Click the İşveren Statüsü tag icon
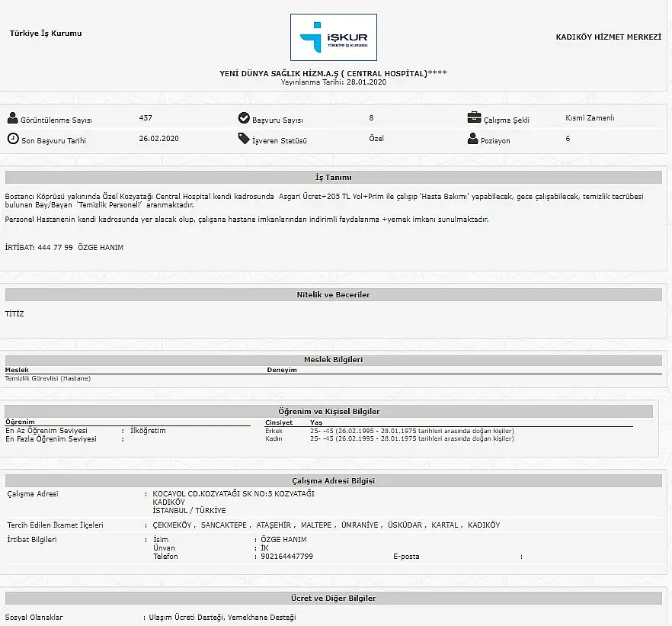 (x=244, y=139)
